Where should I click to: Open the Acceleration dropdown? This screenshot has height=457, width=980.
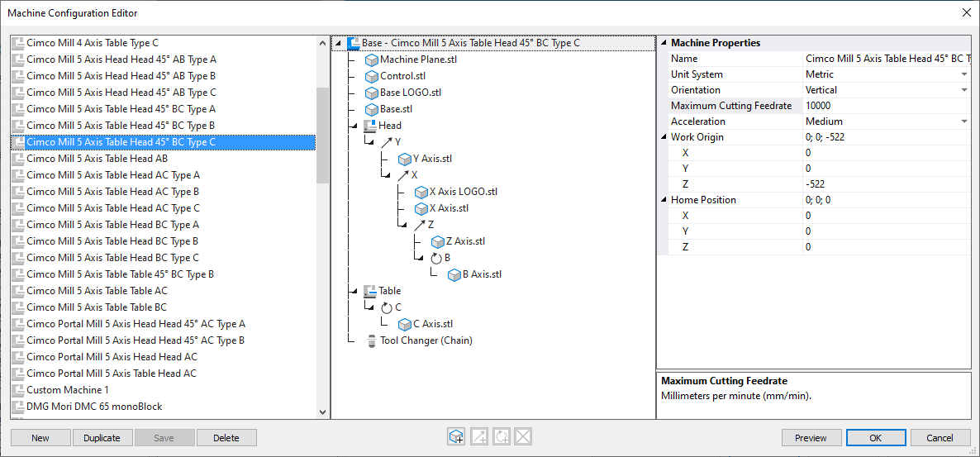964,121
